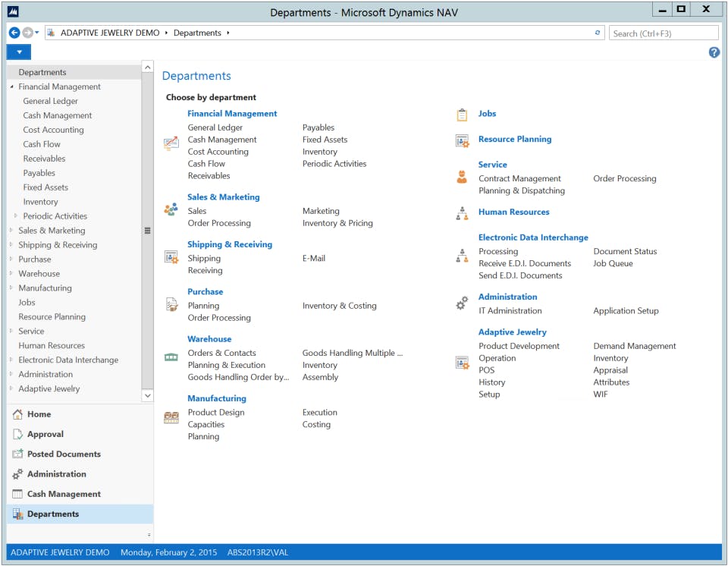Open the Product Development link
The image size is (728, 566).
click(x=519, y=346)
